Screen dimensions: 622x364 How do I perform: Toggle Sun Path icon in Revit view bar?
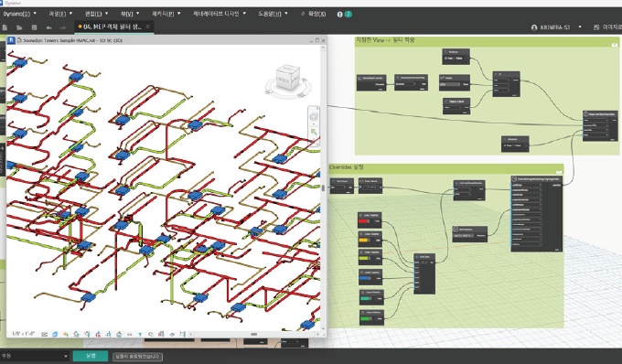tap(66, 334)
